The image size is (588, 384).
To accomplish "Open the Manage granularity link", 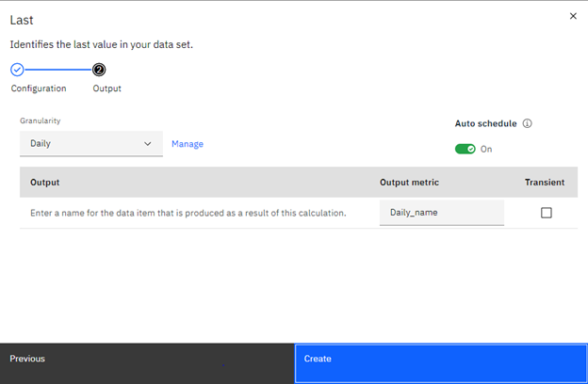I will [x=188, y=144].
